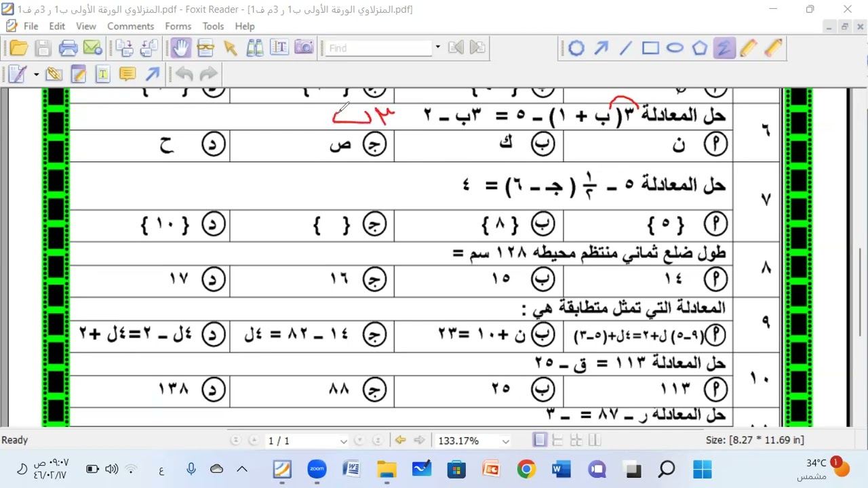
Task: Select the second yellow pencil icon
Action: (x=773, y=48)
